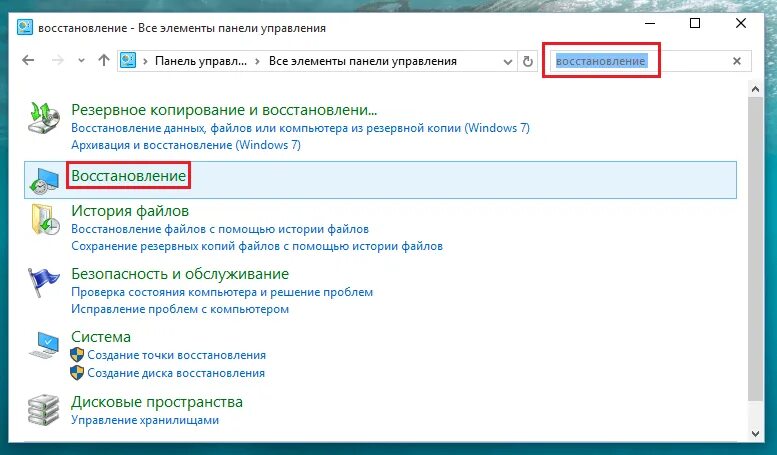Open Исправление проблем с компьютером link
The image size is (777, 455).
[x=180, y=309]
